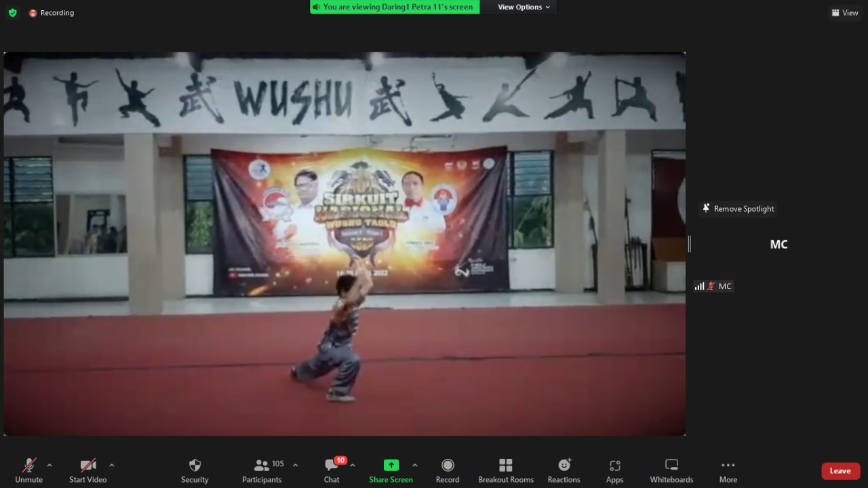Expand Share Screen options arrow
The image size is (868, 488).
(x=414, y=466)
